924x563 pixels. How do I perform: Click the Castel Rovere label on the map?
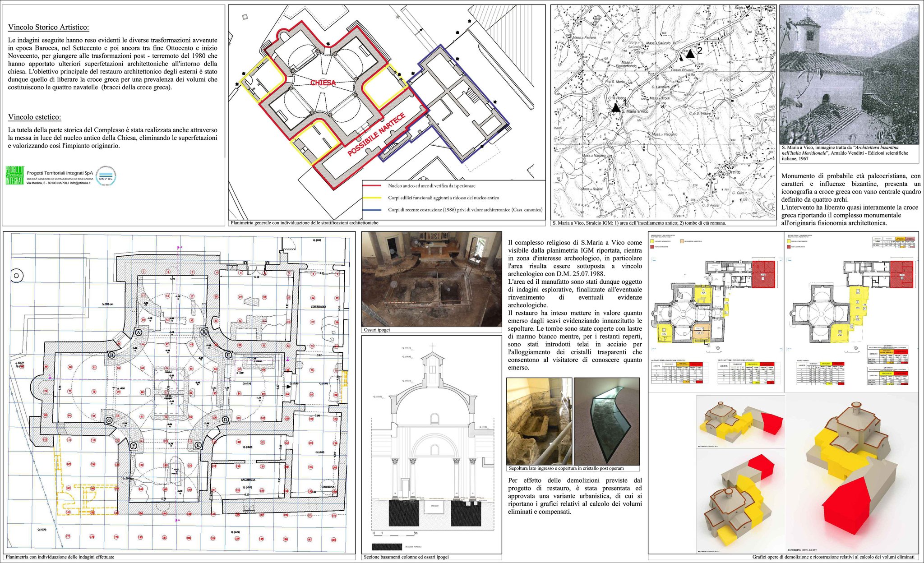[682, 70]
